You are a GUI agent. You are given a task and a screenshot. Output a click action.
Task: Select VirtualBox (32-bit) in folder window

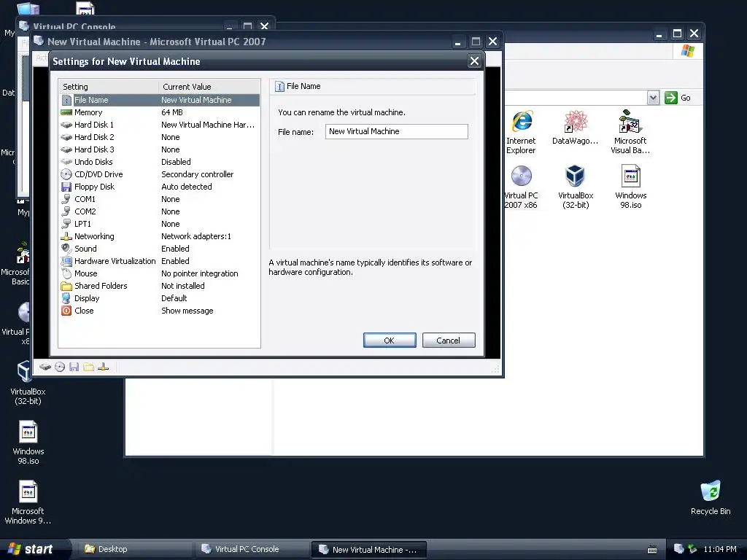576,187
